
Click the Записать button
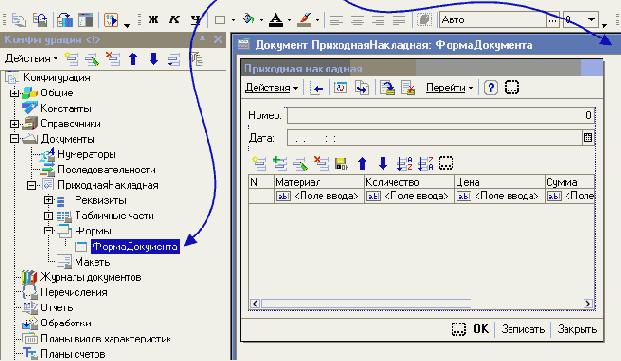pyautogui.click(x=523, y=329)
